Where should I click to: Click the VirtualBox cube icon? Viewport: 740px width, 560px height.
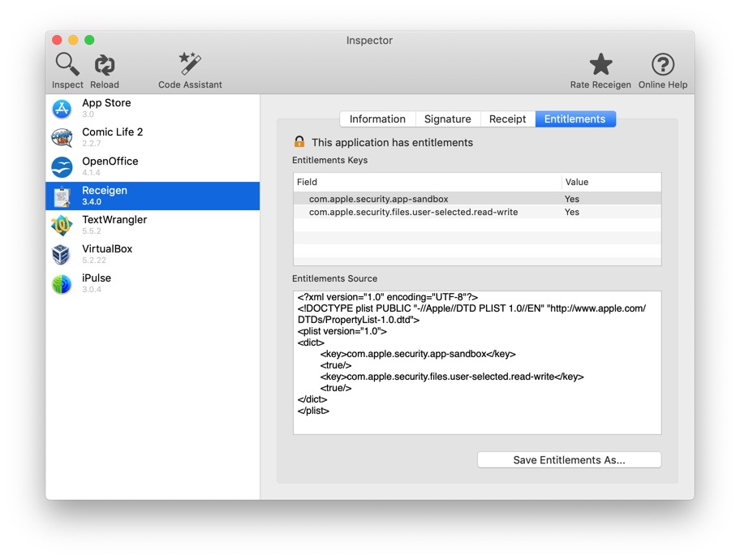62,255
